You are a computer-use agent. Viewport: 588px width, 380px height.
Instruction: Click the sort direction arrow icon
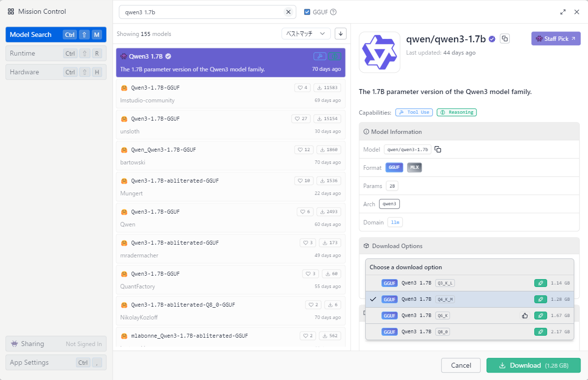(x=340, y=33)
